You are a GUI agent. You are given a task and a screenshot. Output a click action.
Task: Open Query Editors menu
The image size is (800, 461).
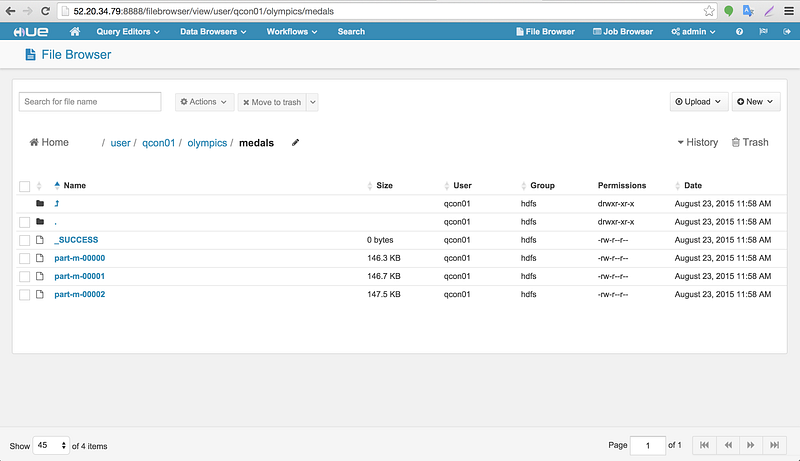pyautogui.click(x=128, y=32)
